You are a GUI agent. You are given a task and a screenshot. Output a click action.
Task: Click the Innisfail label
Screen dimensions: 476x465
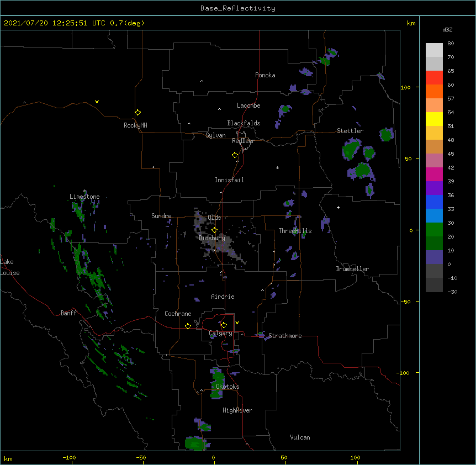click(229, 180)
